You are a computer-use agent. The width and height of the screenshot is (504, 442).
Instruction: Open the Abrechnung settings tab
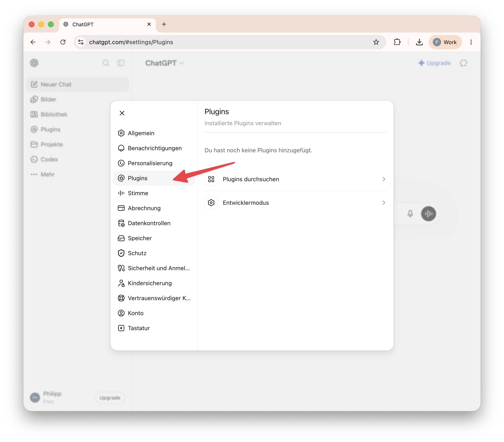[x=154, y=208]
